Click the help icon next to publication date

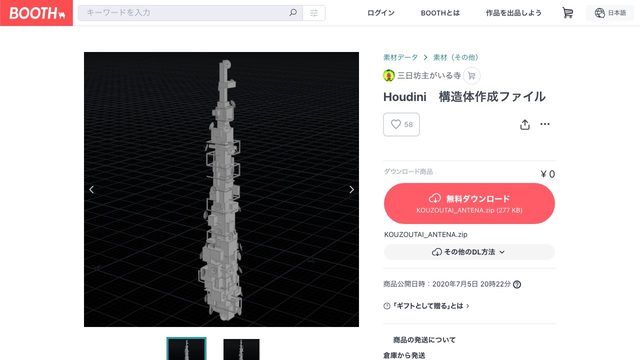517,284
